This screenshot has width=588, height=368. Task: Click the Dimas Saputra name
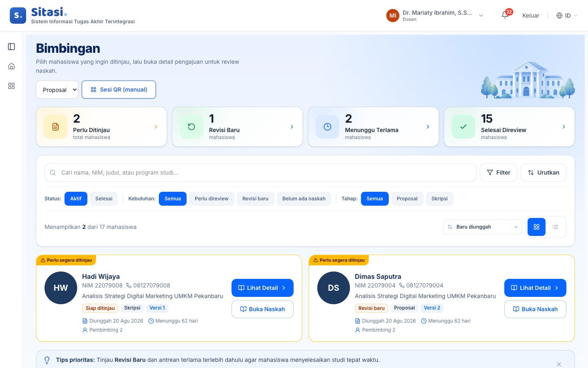[378, 276]
